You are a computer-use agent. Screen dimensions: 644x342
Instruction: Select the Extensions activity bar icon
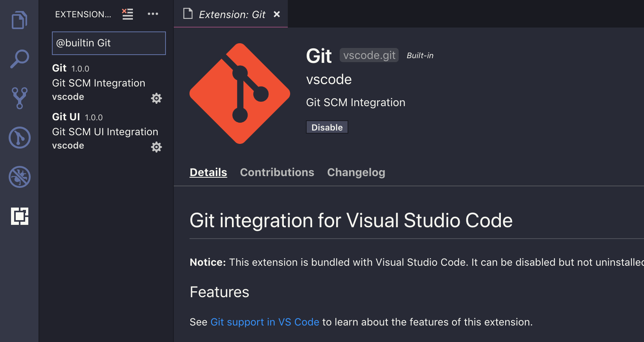coord(19,216)
